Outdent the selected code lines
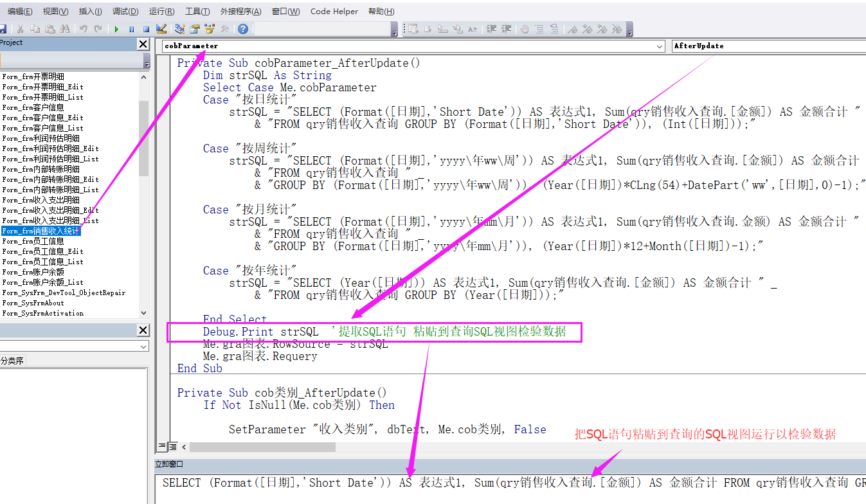 (507, 29)
